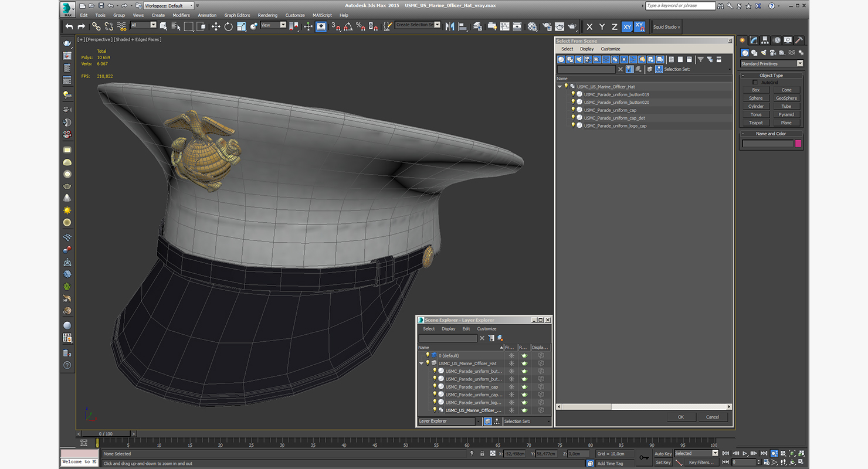The height and width of the screenshot is (469, 868).
Task: Open the Workspace: Default dropdown
Action: point(169,5)
